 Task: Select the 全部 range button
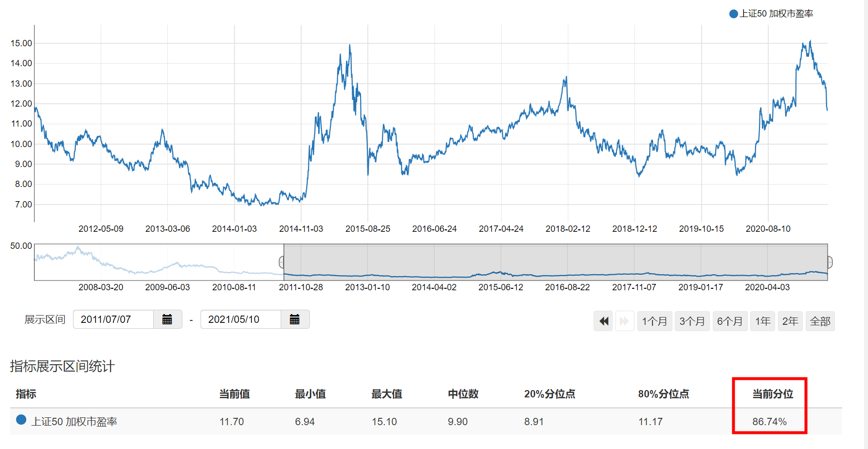tap(820, 321)
